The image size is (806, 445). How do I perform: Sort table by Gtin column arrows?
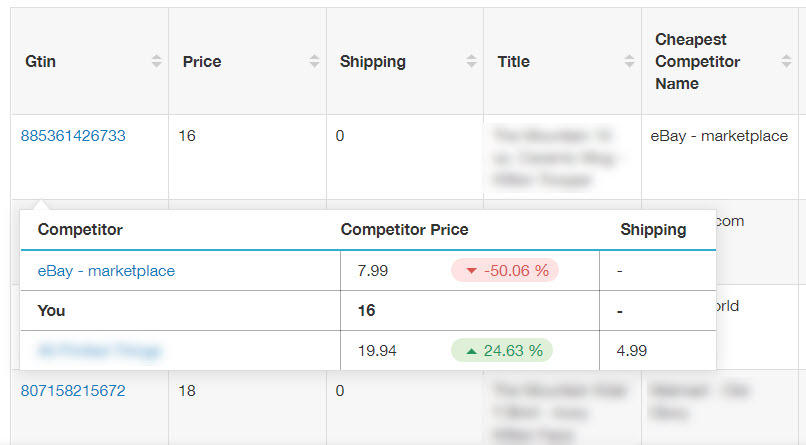click(156, 62)
